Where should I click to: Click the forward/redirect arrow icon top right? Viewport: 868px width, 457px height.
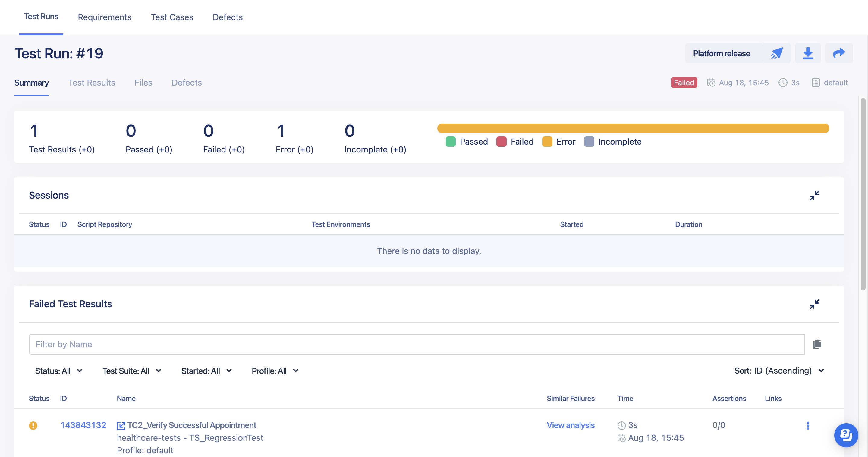(x=839, y=53)
